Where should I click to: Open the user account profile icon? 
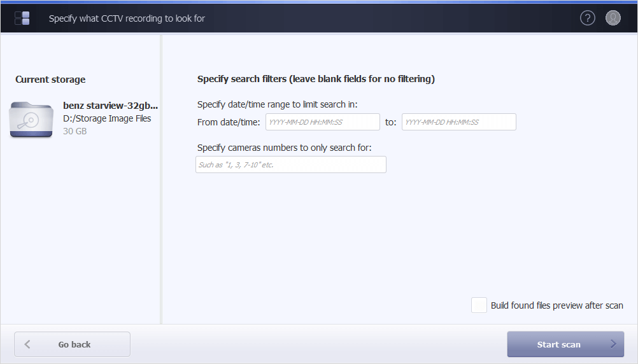tap(613, 18)
